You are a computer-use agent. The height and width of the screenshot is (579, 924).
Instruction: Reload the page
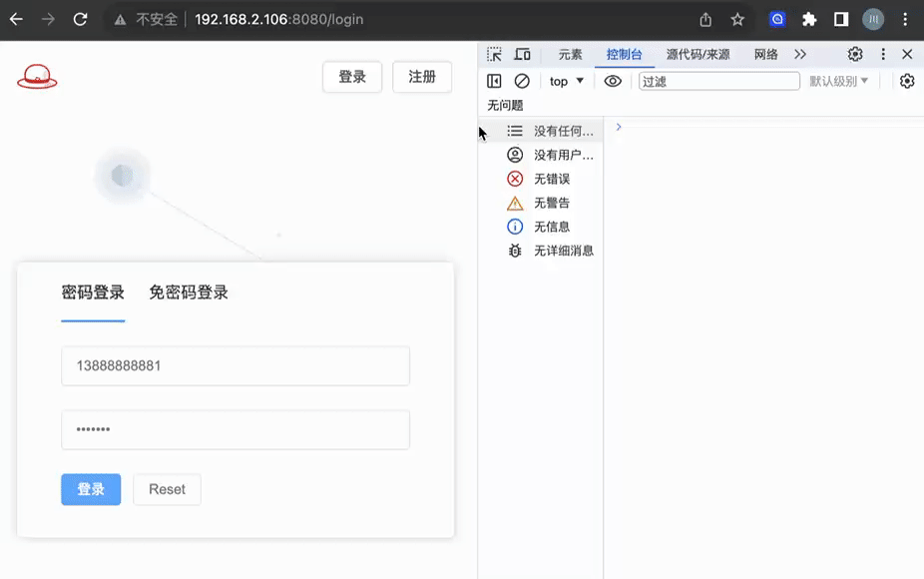[x=80, y=19]
